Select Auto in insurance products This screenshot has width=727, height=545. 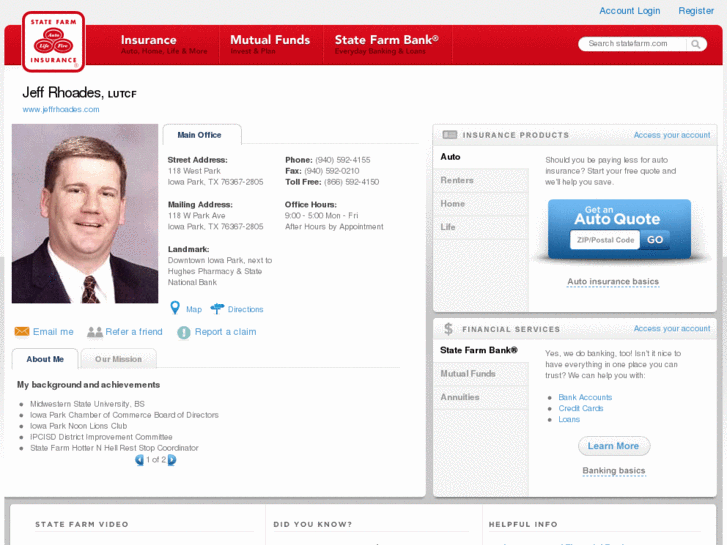point(481,157)
